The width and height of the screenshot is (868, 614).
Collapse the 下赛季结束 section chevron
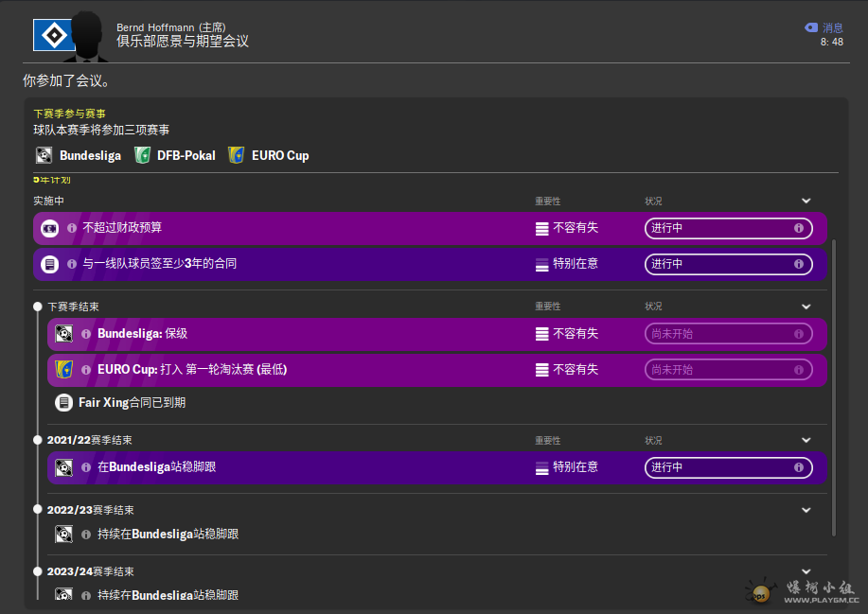click(806, 307)
